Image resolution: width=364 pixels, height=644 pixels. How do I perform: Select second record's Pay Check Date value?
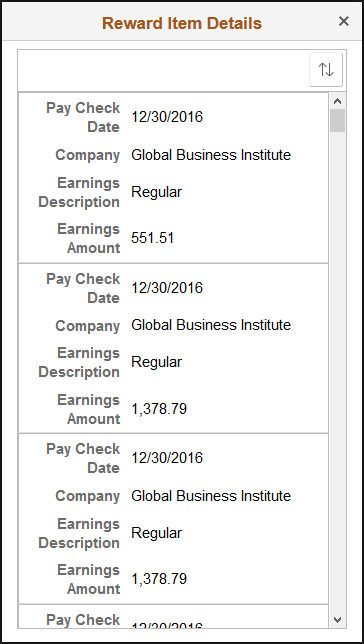pyautogui.click(x=167, y=288)
